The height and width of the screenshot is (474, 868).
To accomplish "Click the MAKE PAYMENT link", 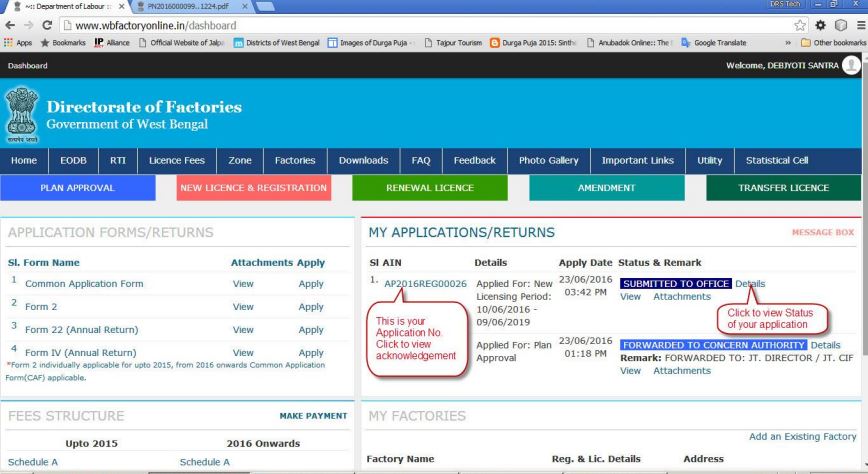I will [313, 416].
